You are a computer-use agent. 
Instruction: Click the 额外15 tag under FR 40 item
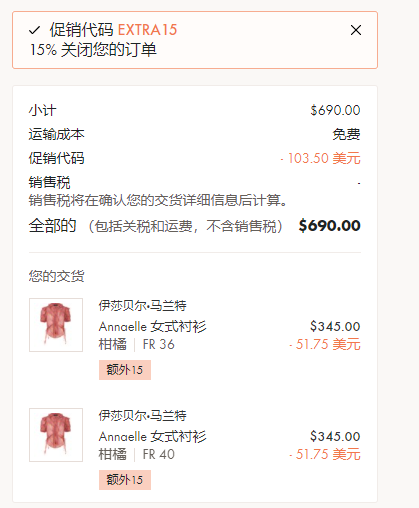[x=125, y=480]
